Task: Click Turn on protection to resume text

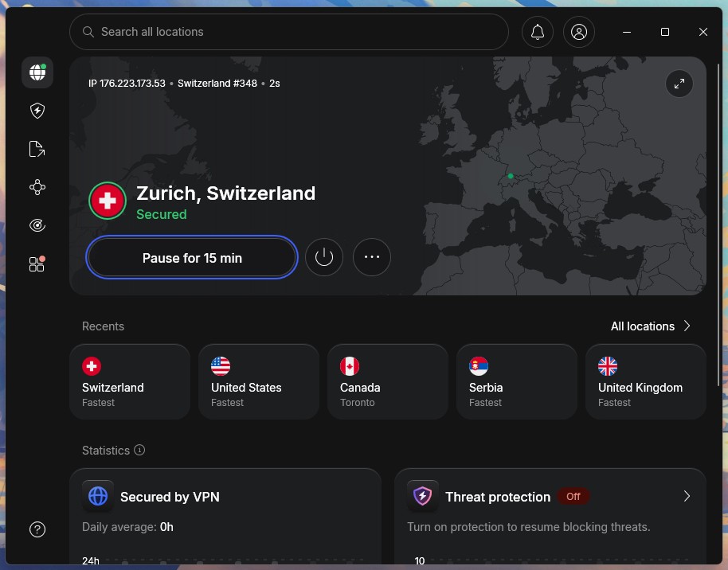Action: click(528, 527)
